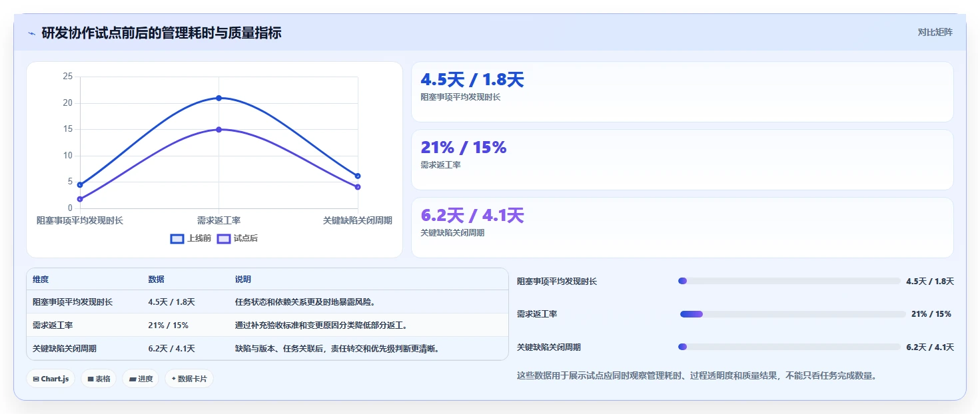Image resolution: width=980 pixels, height=414 pixels.
Task: Select the title 研发协作试点前后的管理耗时与质量指标
Action: coord(161,33)
